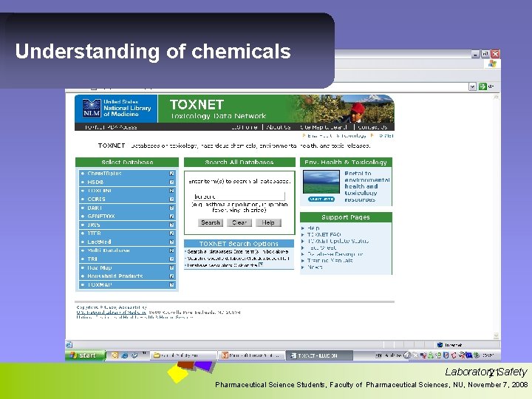Click the Visit Site button under landscape image
Screen dimensions: 532x399
[x=321, y=199]
